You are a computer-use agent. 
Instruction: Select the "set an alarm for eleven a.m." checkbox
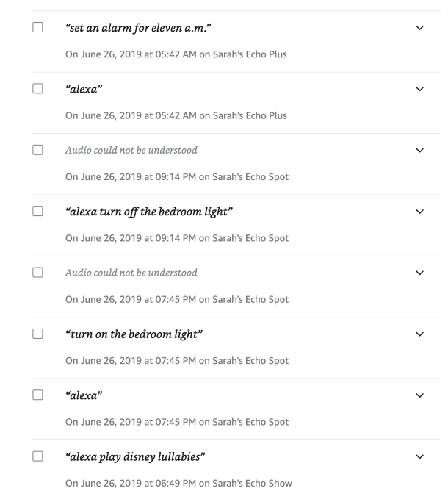point(38,28)
